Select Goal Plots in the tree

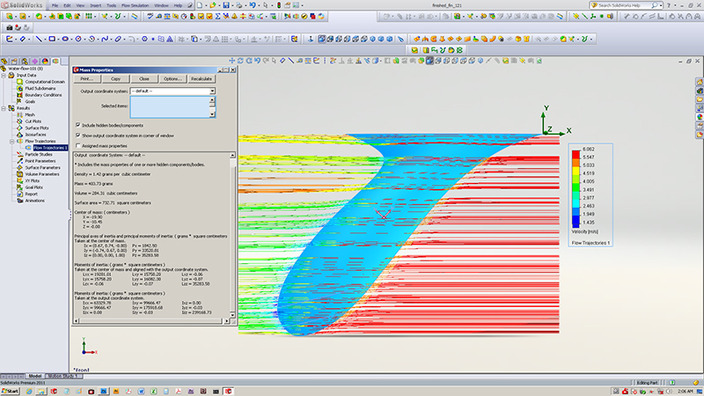[34, 187]
